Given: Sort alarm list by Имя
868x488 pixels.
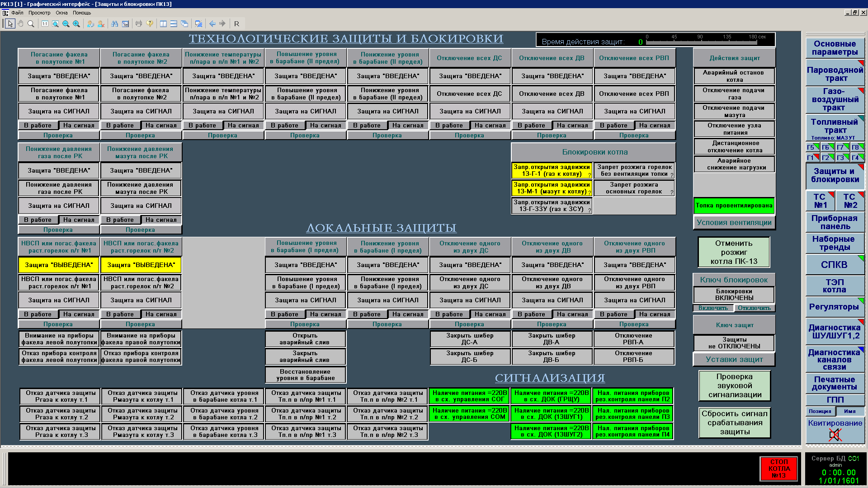Looking at the screenshot, I should click(850, 411).
